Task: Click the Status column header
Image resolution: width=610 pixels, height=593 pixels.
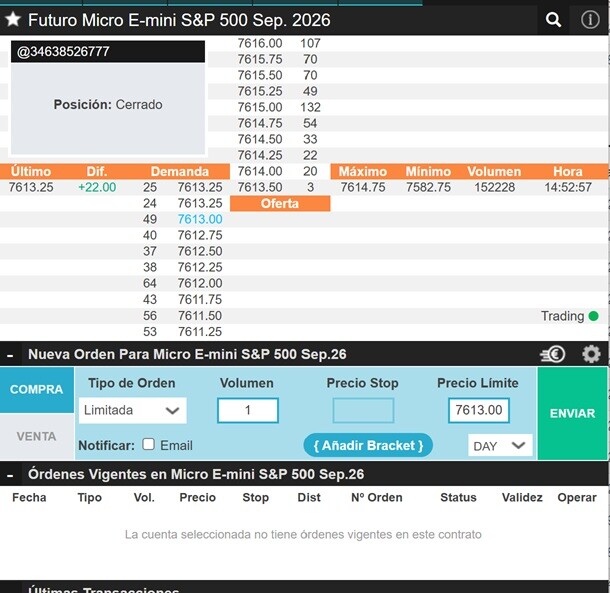Action: click(458, 498)
